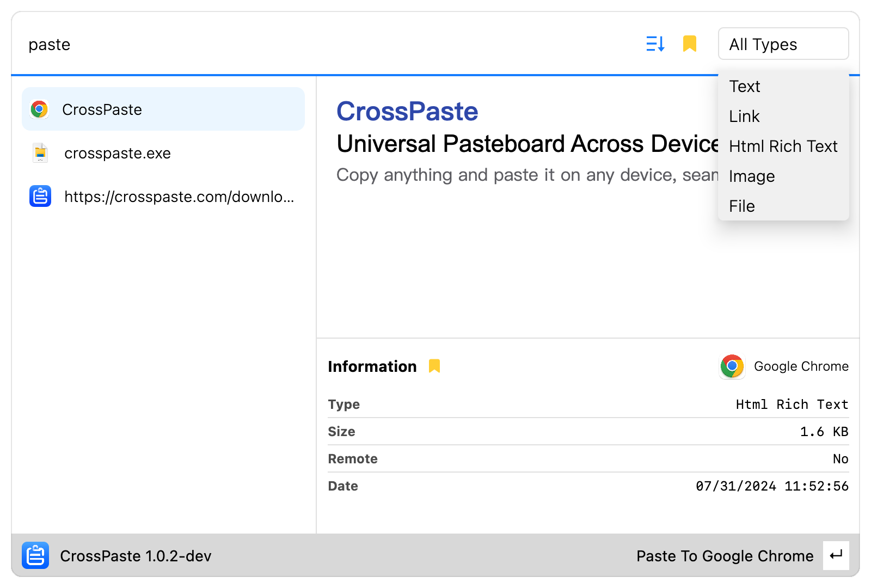Click the Type row label
Screen dimensions: 871x588
click(x=344, y=405)
